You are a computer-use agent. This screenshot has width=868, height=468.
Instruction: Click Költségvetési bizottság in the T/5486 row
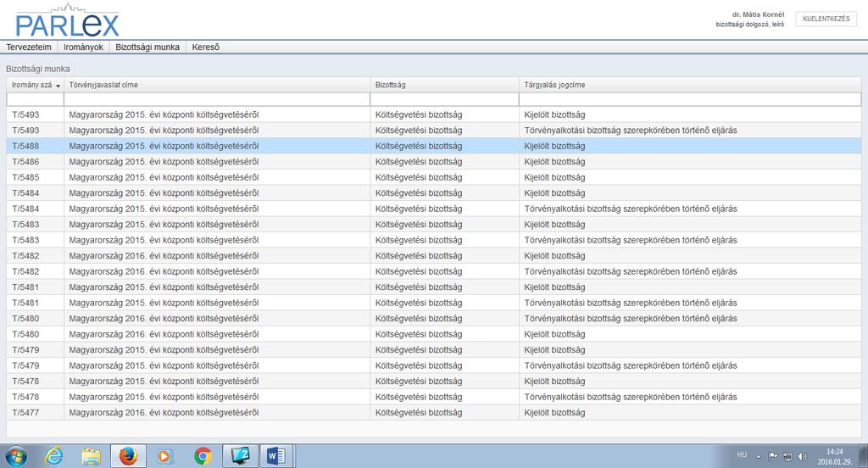tap(419, 162)
